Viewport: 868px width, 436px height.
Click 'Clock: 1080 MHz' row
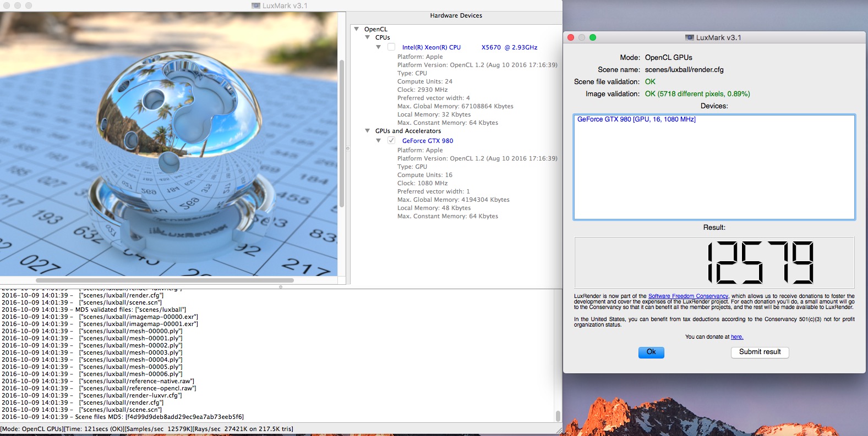pos(423,183)
